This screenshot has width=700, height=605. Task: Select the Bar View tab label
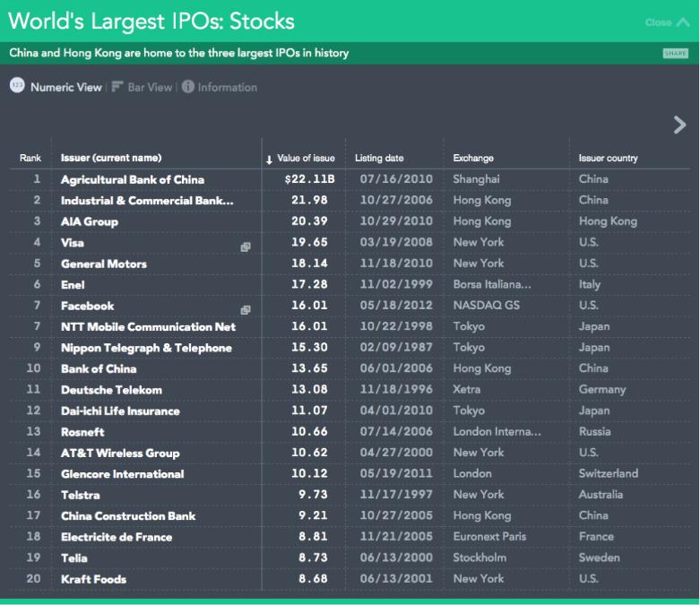(x=150, y=87)
